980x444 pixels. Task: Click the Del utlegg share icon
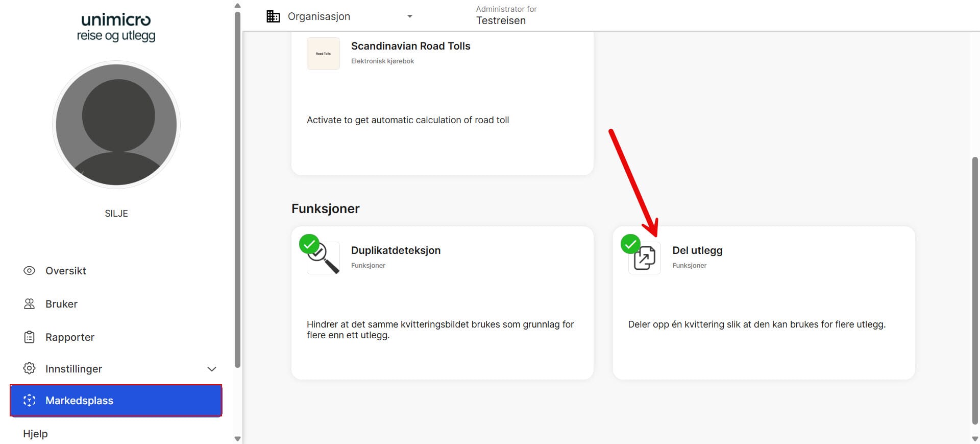(x=645, y=259)
